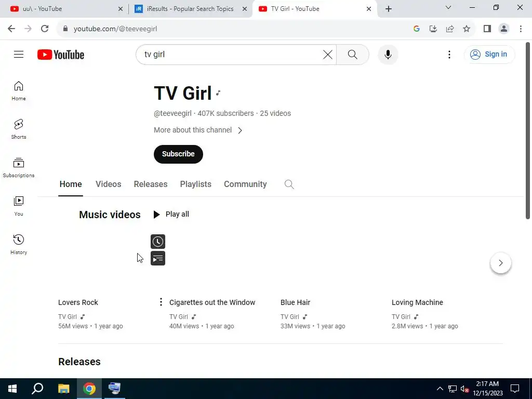Go to Home in the sidebar
Screen dimensions: 532x399
pos(19,91)
